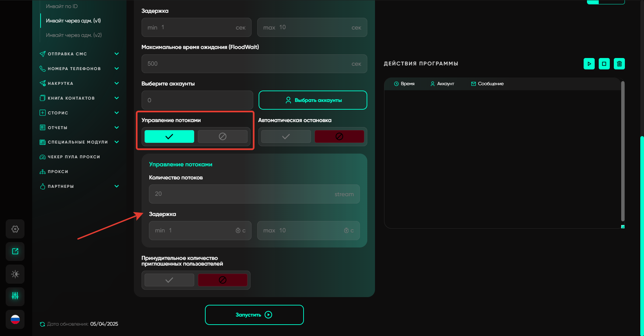644x336 pixels.
Task: Click the stop square icon in program actions
Action: click(x=604, y=64)
